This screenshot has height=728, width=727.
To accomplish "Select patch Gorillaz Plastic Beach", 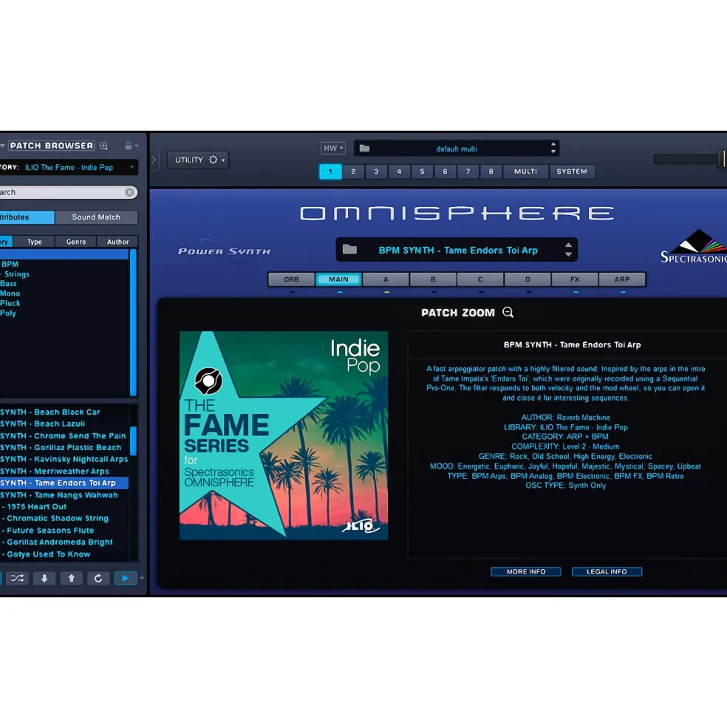I will tap(64, 447).
